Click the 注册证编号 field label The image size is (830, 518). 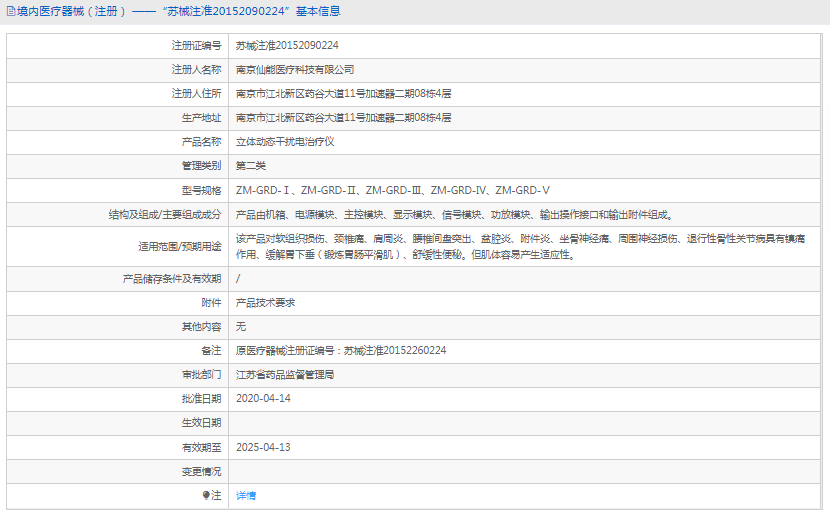[x=196, y=46]
